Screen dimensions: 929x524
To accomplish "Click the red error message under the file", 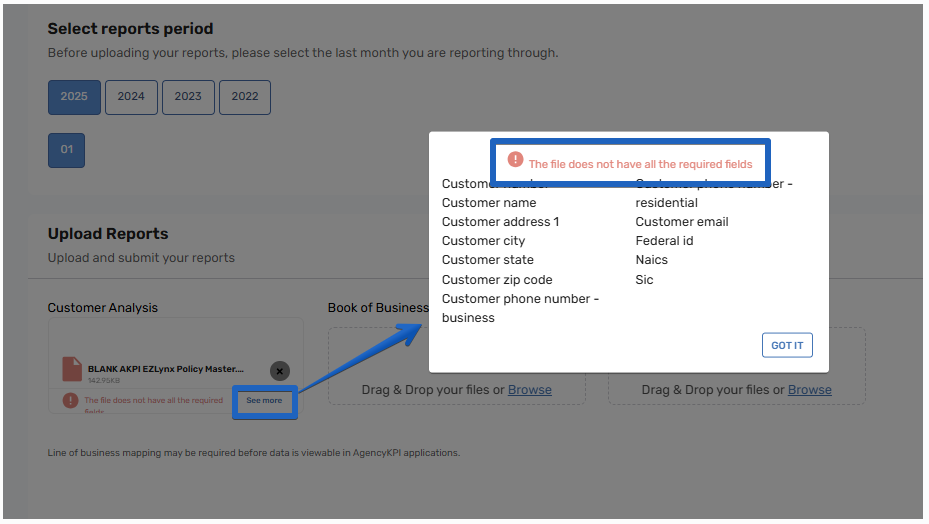I will 153,401.
